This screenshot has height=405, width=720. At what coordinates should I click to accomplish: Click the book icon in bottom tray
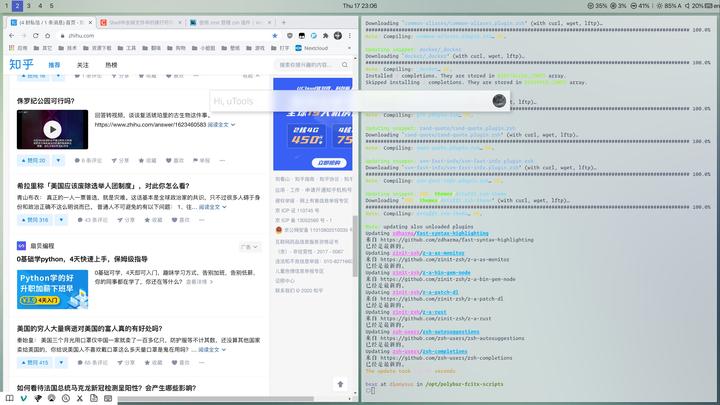pyautogui.click(x=10, y=398)
